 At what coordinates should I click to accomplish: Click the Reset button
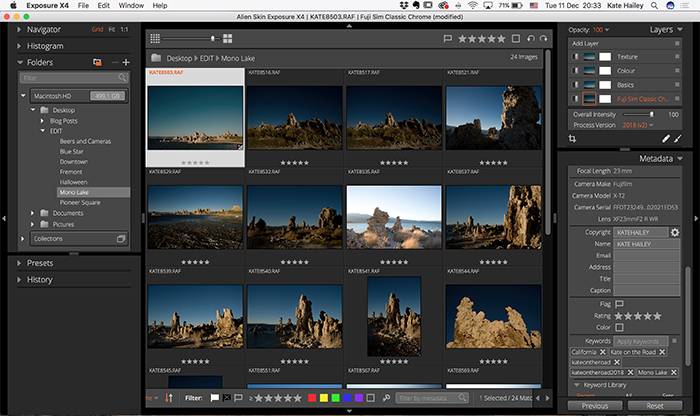coord(654,406)
